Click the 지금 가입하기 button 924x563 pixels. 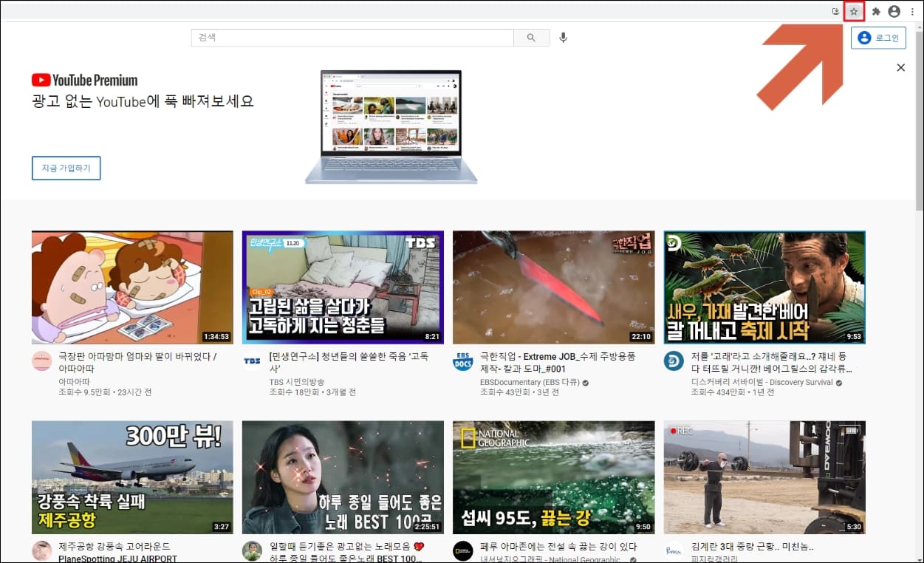point(66,168)
